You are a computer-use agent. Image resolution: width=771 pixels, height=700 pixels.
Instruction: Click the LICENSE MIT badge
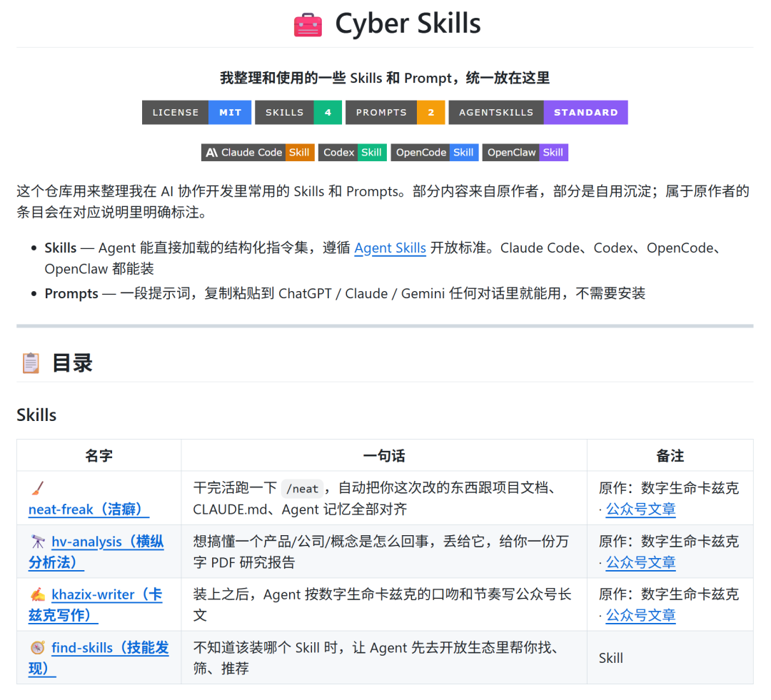[x=197, y=113]
